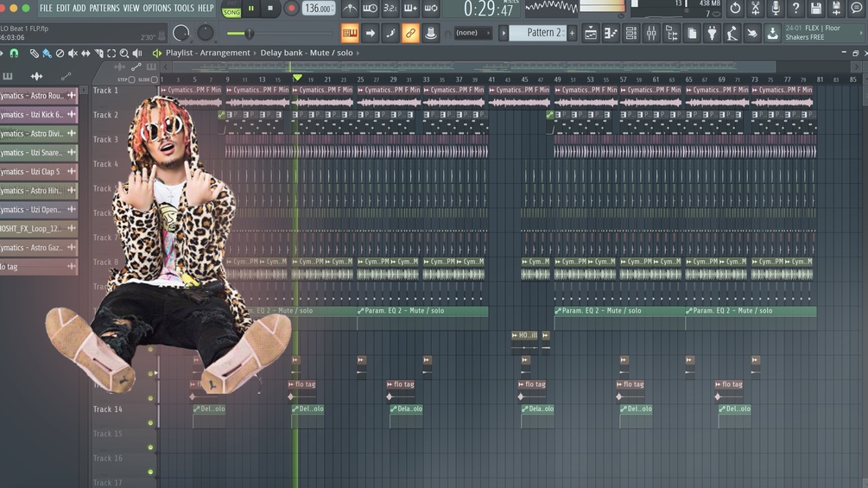Click the master pitch knob
Image resolution: width=868 pixels, height=488 pixels.
point(205,33)
